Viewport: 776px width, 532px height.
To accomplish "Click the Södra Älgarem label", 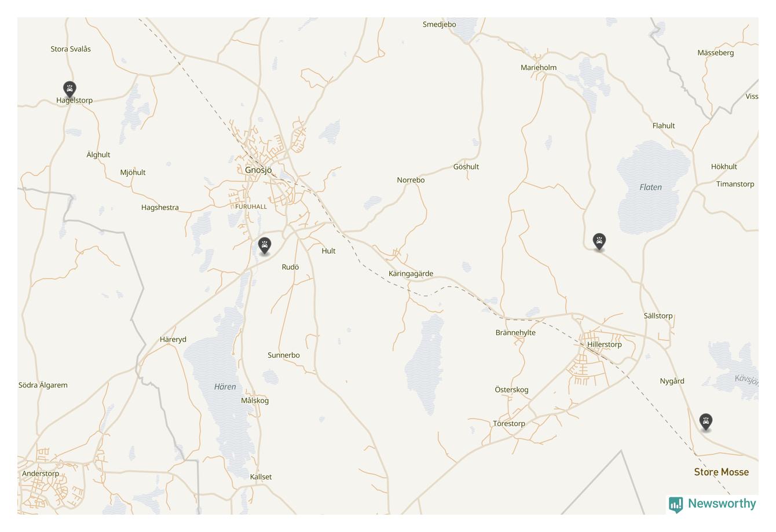I will point(43,385).
